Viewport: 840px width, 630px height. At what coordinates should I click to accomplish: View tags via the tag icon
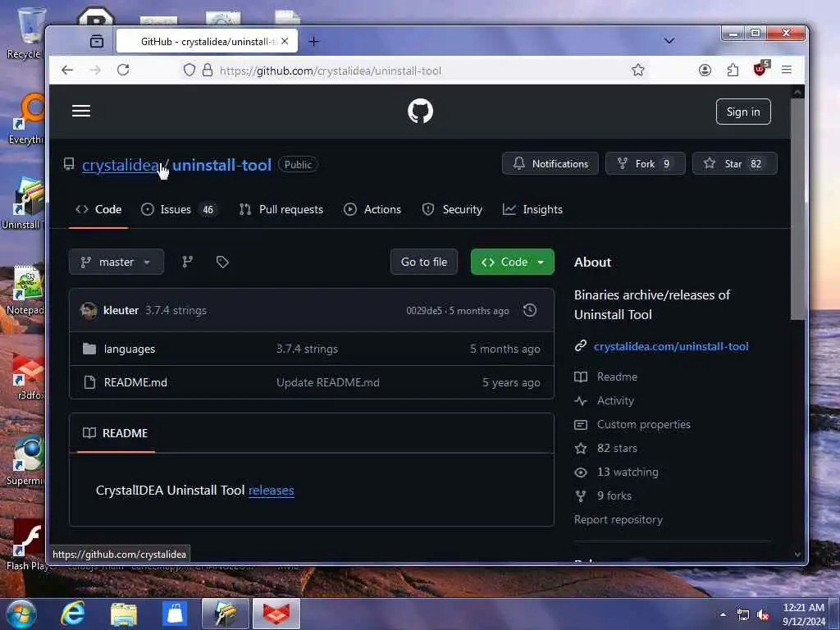(x=222, y=262)
